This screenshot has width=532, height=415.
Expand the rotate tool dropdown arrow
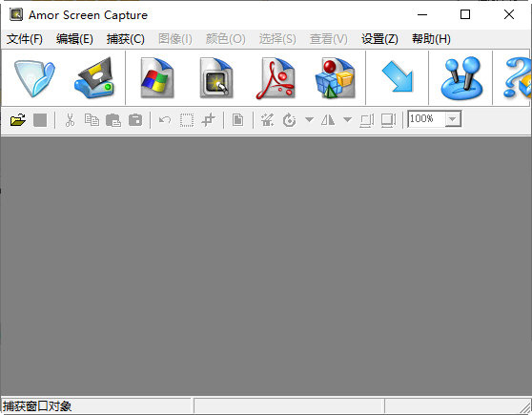[309, 119]
